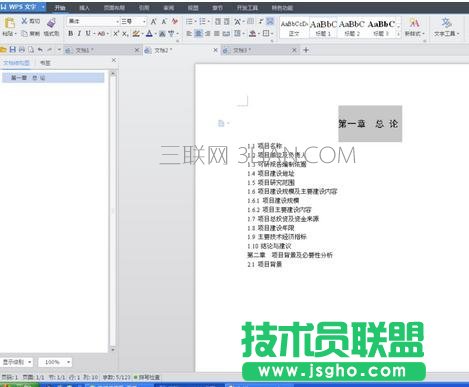469x387 pixels.
Task: Click the decrease indent icon
Action: (218, 22)
